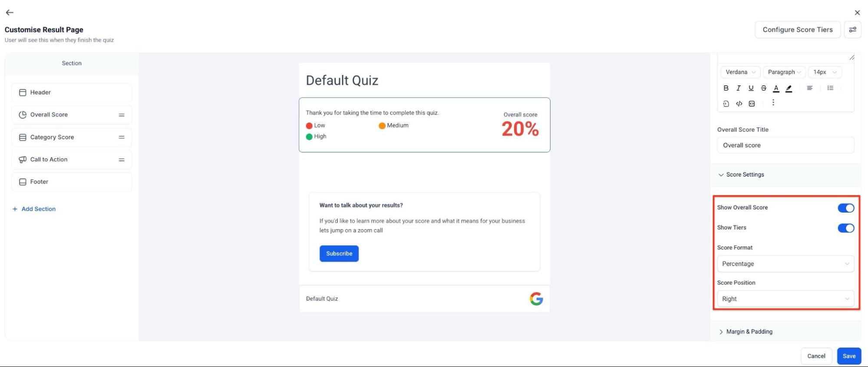This screenshot has height=367, width=868.
Task: Click the text alignment icon
Action: coord(810,88)
